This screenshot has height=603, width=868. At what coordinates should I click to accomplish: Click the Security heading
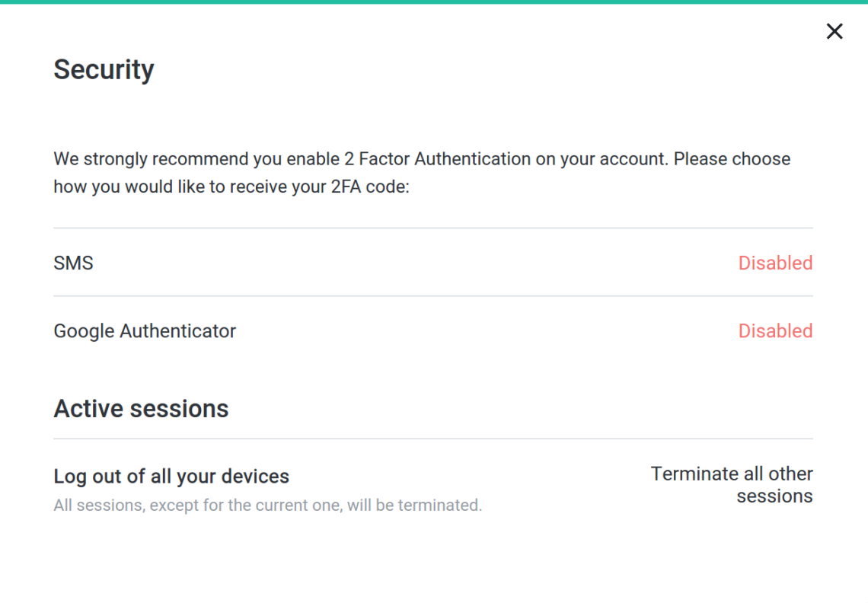tap(104, 70)
